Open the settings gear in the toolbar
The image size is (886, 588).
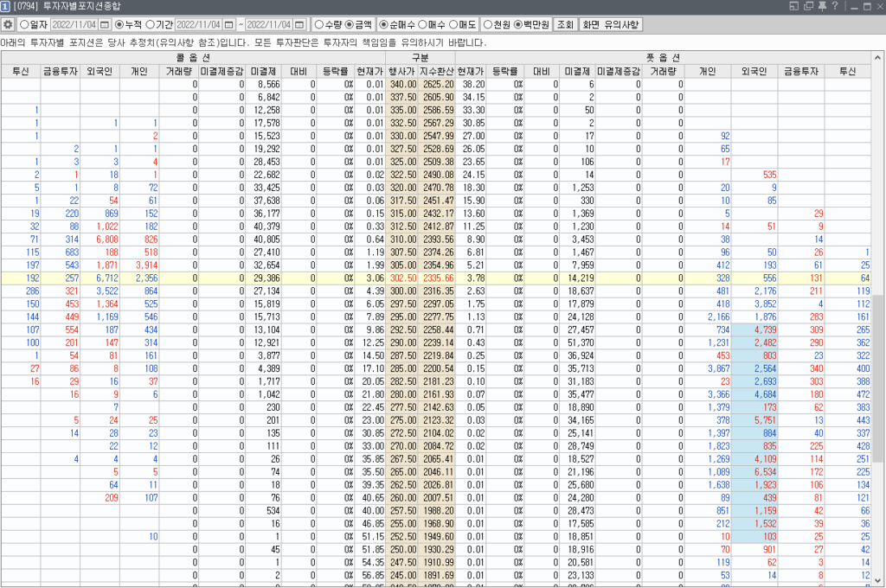8,24
